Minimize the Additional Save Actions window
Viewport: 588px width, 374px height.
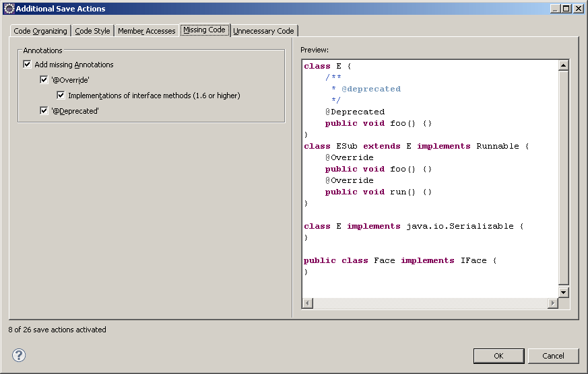pyautogui.click(x=556, y=8)
